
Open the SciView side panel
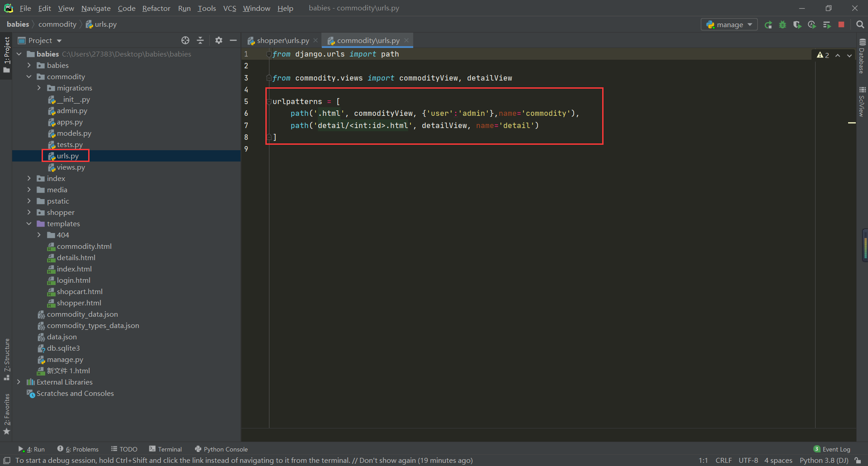(x=862, y=101)
